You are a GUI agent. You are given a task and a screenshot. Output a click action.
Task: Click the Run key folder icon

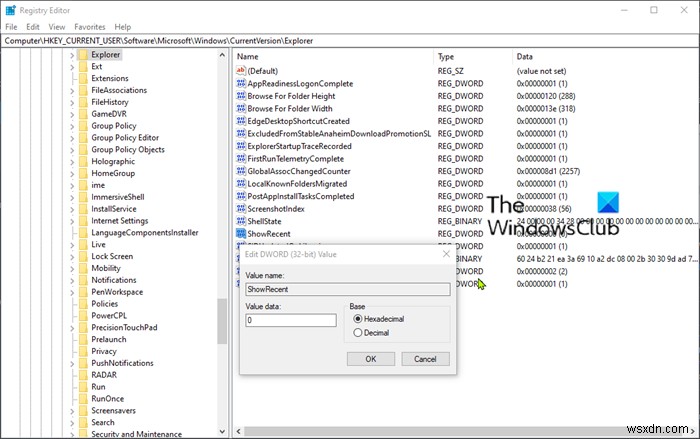[x=83, y=387]
